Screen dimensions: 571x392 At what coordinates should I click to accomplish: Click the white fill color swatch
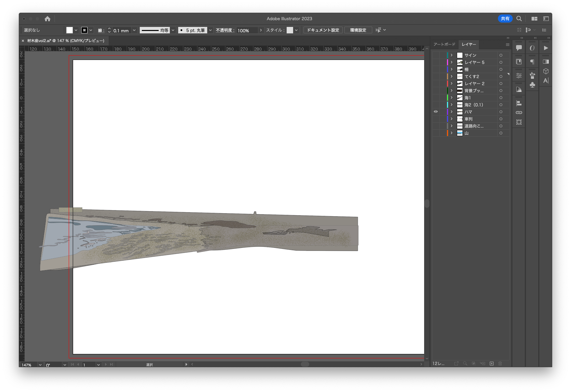[x=69, y=30]
